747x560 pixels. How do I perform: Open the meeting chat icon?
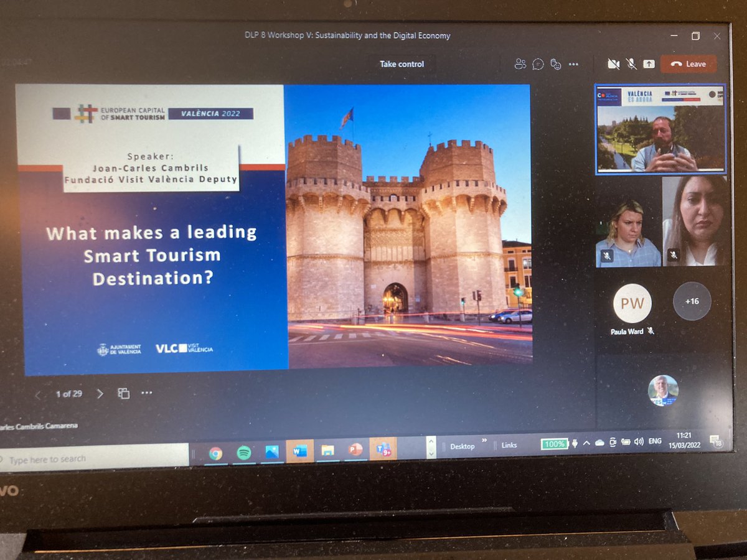538,63
